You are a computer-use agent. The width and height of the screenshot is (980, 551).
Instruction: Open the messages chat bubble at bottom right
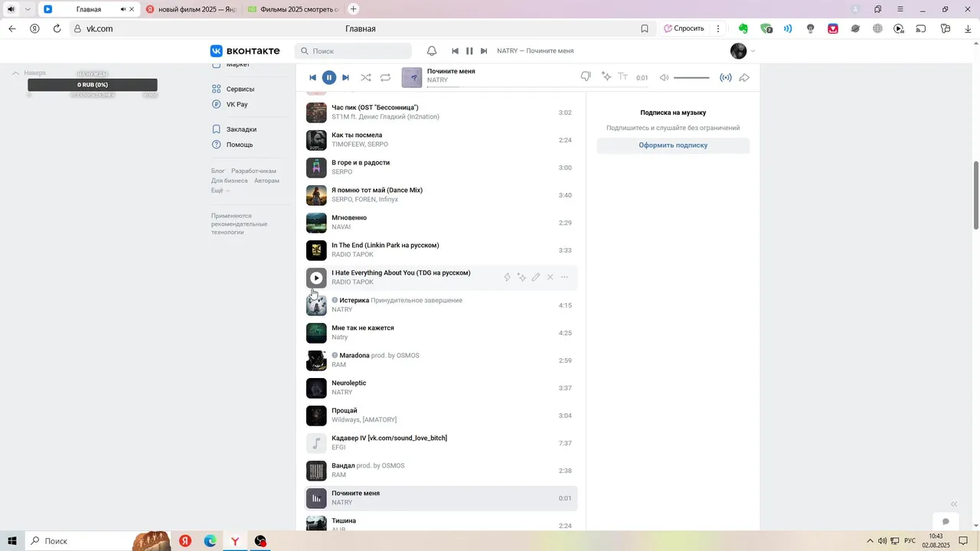click(946, 521)
